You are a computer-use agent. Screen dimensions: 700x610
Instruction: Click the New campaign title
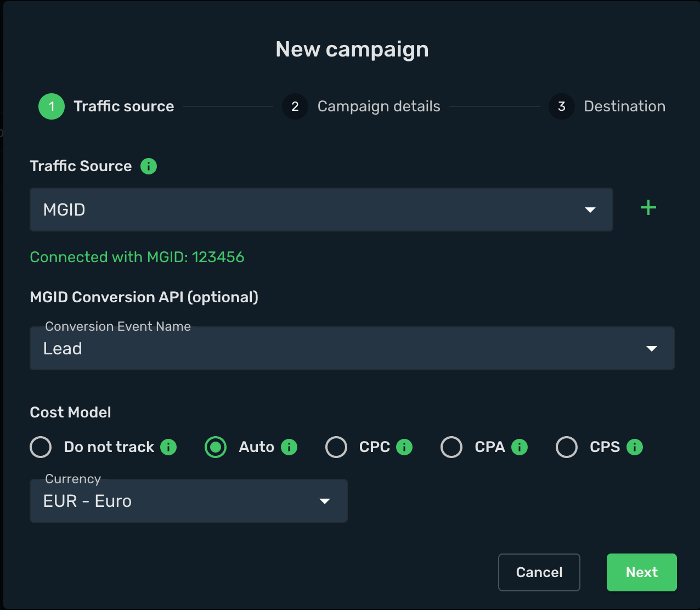[x=352, y=49]
